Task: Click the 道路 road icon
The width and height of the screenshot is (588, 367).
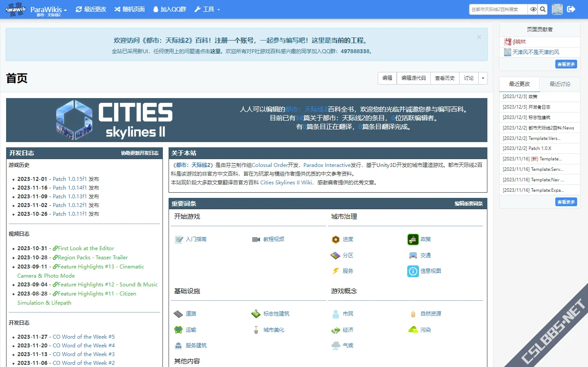Action: 178,314
